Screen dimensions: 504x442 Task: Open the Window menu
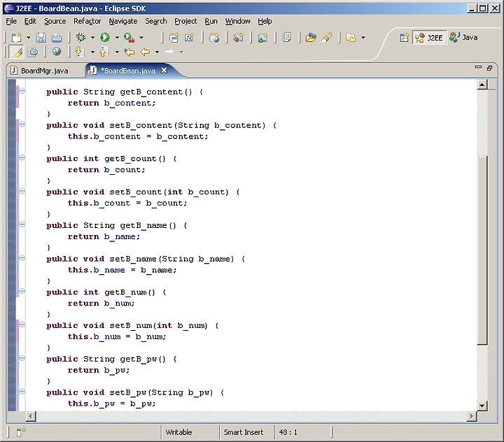pyautogui.click(x=237, y=21)
